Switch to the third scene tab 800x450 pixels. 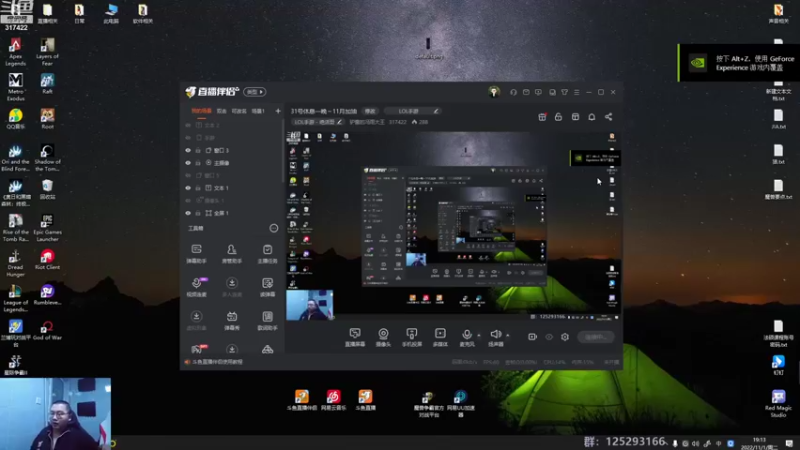pos(239,111)
